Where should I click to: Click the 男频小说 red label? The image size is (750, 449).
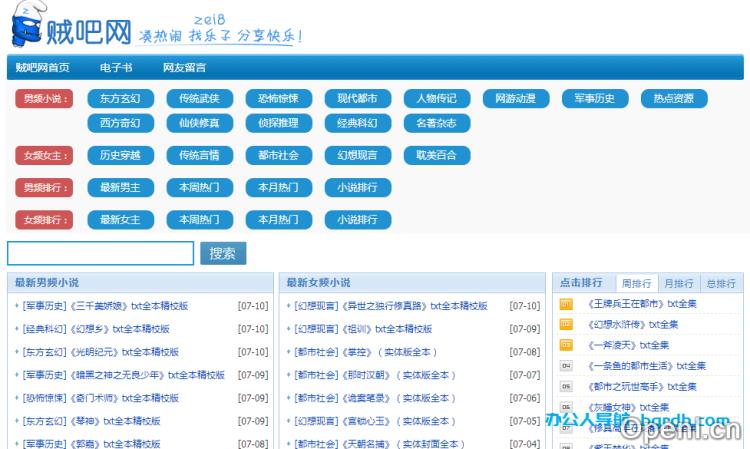(x=44, y=99)
